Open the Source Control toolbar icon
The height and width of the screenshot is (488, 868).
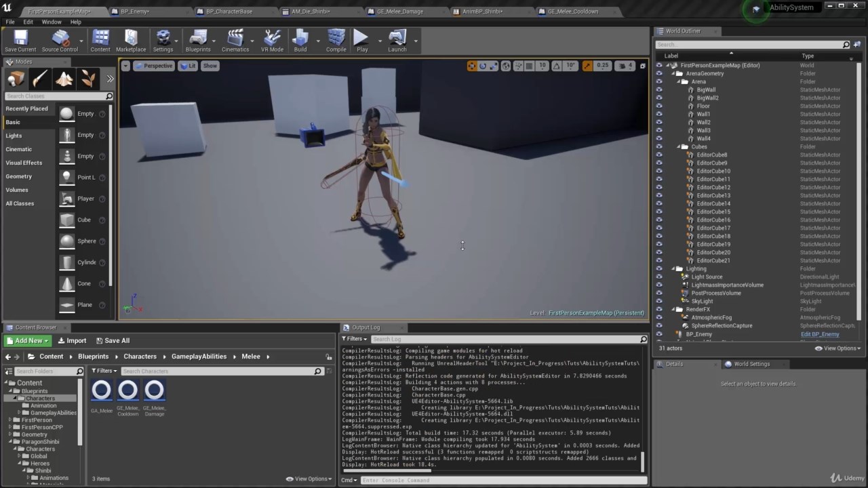60,40
